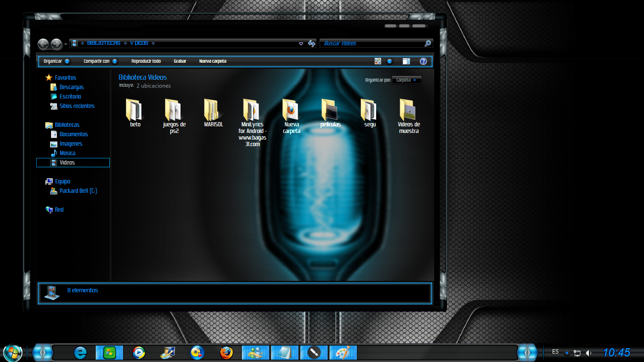Open the Windows Start orb
The width and height of the screenshot is (644, 362).
(13, 352)
